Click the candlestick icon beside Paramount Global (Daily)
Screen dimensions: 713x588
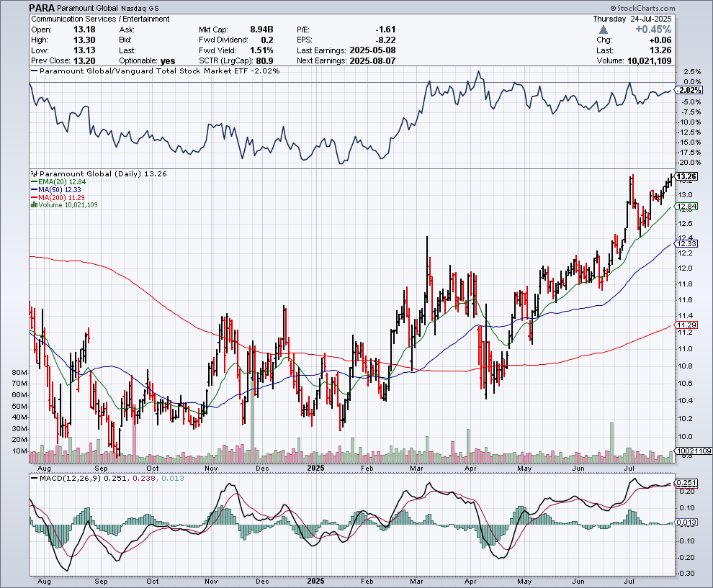tap(34, 173)
